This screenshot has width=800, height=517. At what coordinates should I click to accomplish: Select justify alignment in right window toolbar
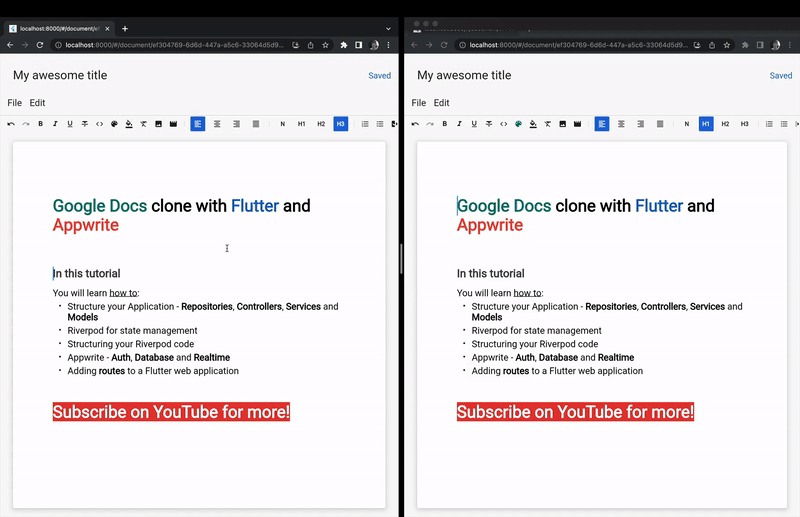tap(660, 124)
